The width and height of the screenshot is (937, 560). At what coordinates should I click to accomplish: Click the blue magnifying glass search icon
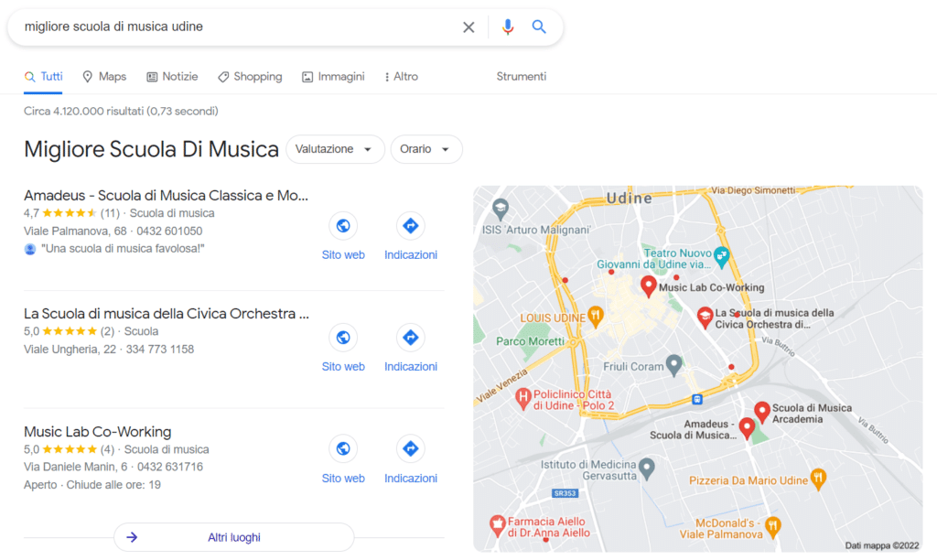[539, 27]
